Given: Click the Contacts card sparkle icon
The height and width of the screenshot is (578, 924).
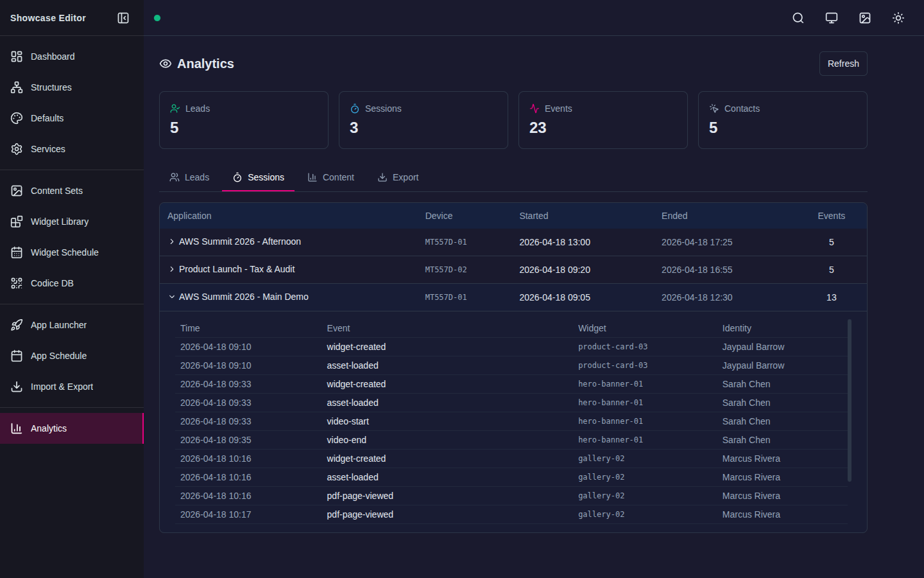Looking at the screenshot, I should [x=714, y=109].
